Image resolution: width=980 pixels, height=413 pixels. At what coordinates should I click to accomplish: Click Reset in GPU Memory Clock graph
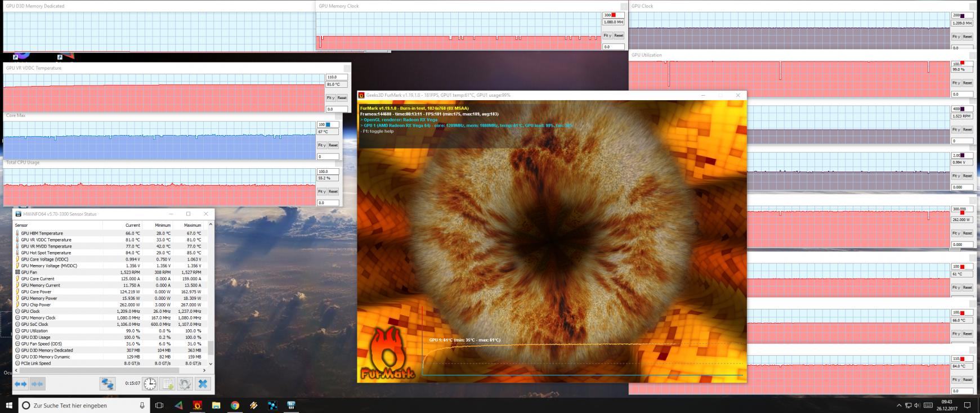[x=619, y=35]
